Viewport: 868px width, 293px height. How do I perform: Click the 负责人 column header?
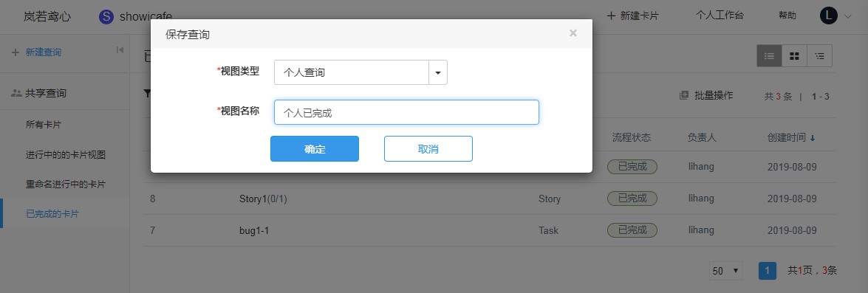click(x=702, y=138)
